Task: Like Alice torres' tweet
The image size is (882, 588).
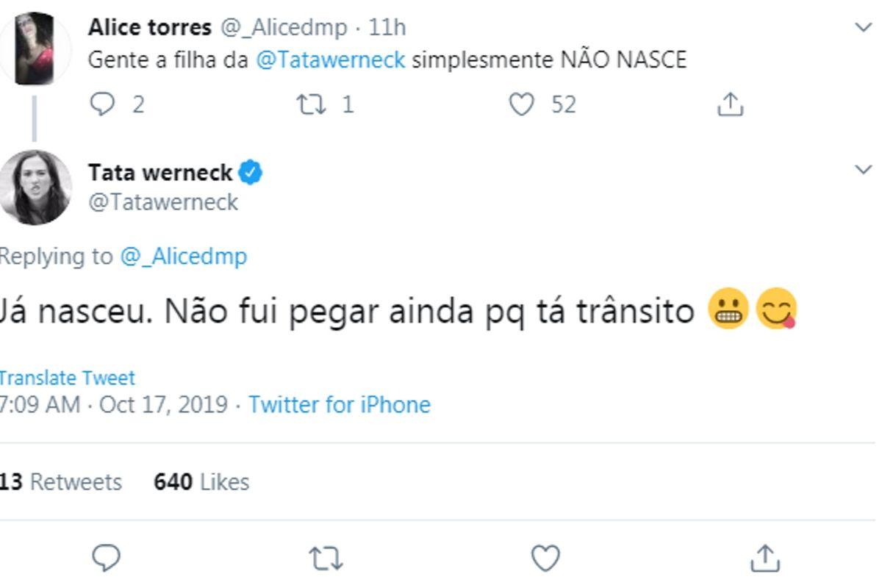Action: coord(521,104)
